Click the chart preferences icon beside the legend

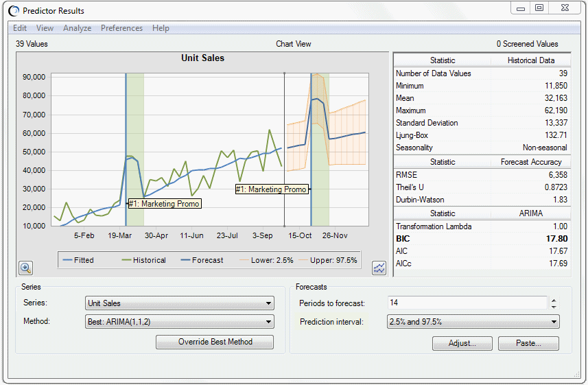tap(379, 268)
